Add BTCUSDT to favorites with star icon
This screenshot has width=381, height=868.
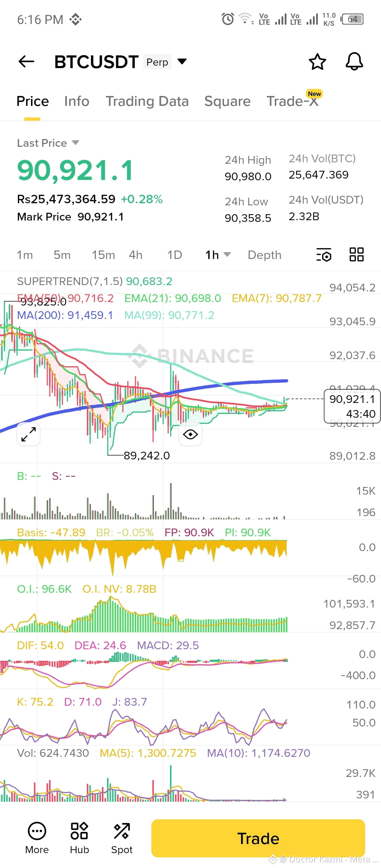(317, 62)
